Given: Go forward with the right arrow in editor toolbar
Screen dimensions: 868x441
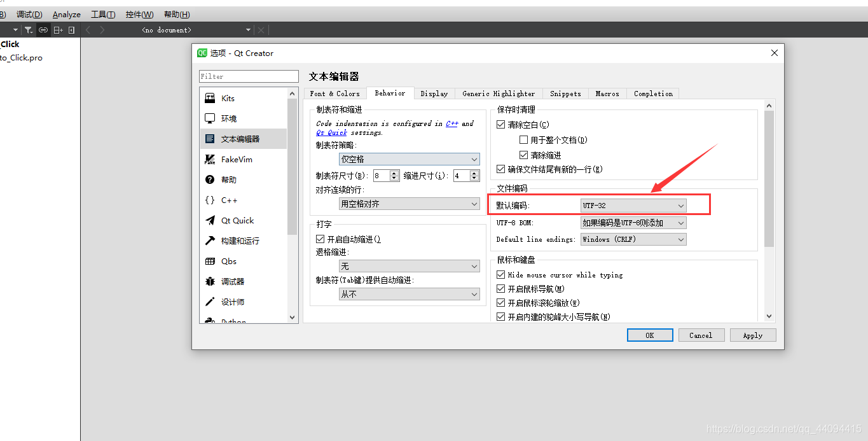Looking at the screenshot, I should [x=102, y=30].
